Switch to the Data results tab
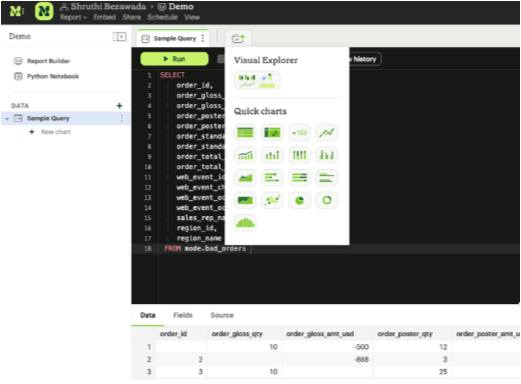The image size is (521, 384). pyautogui.click(x=148, y=315)
